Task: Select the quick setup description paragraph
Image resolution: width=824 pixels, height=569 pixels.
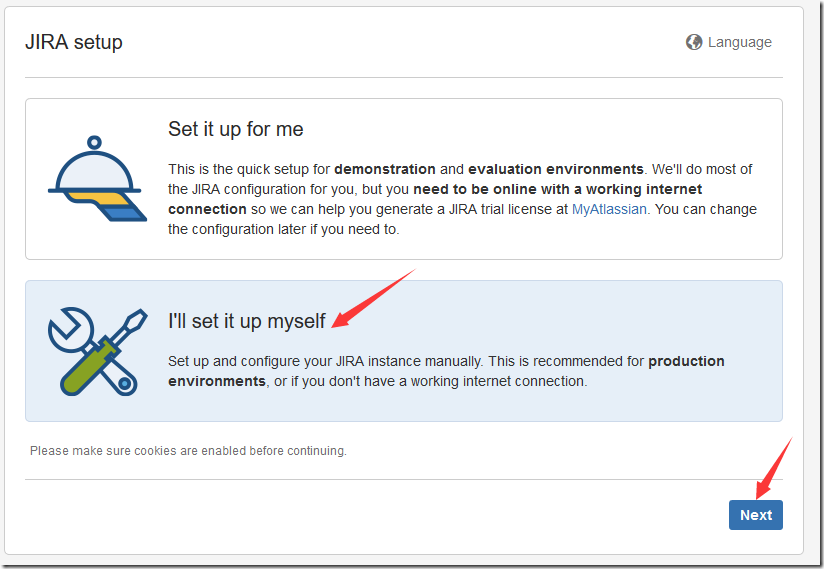Action: [462, 199]
